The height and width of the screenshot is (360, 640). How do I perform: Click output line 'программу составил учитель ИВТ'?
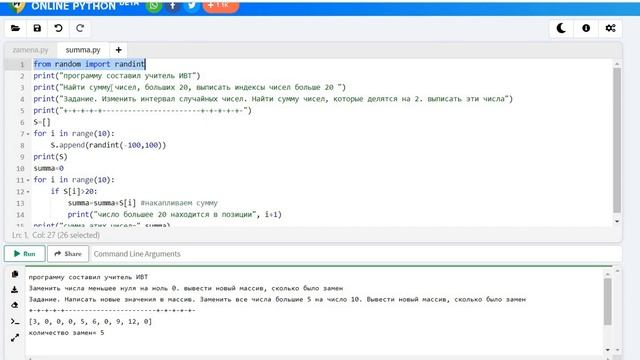[88, 277]
